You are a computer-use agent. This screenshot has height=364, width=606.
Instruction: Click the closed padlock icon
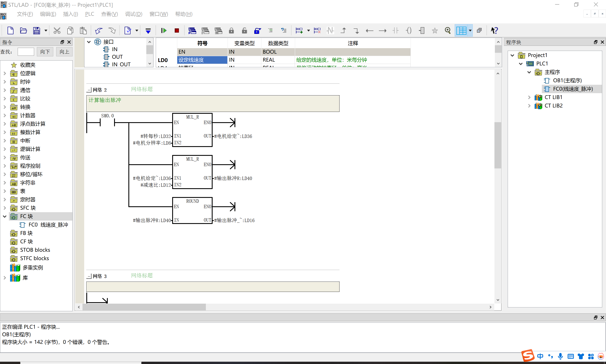(231, 30)
